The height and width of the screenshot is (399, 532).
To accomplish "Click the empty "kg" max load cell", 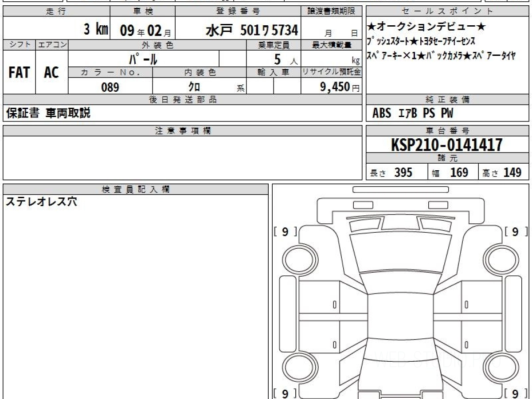I will pos(331,59).
